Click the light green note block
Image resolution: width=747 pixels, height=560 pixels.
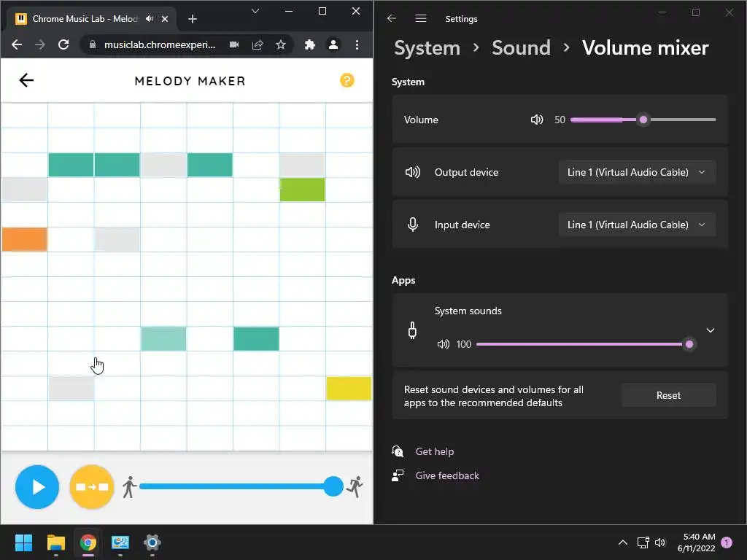tap(302, 190)
